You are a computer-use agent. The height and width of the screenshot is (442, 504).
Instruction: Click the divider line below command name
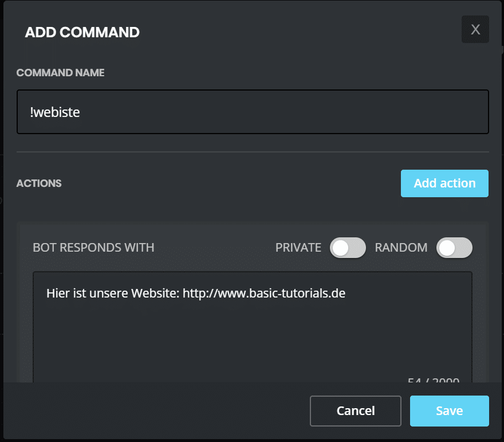click(x=252, y=152)
